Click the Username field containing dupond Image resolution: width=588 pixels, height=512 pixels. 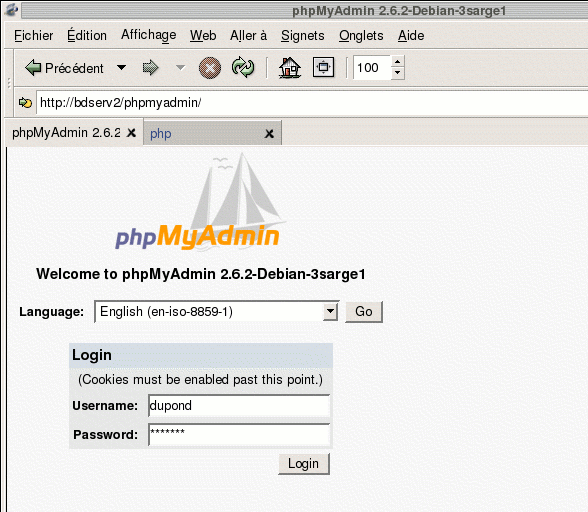click(x=239, y=405)
